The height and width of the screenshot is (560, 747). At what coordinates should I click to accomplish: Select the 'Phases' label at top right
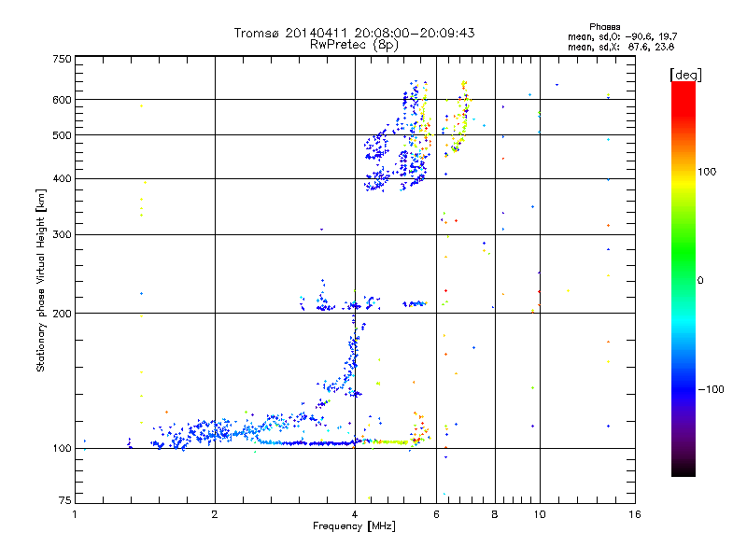pyautogui.click(x=604, y=27)
